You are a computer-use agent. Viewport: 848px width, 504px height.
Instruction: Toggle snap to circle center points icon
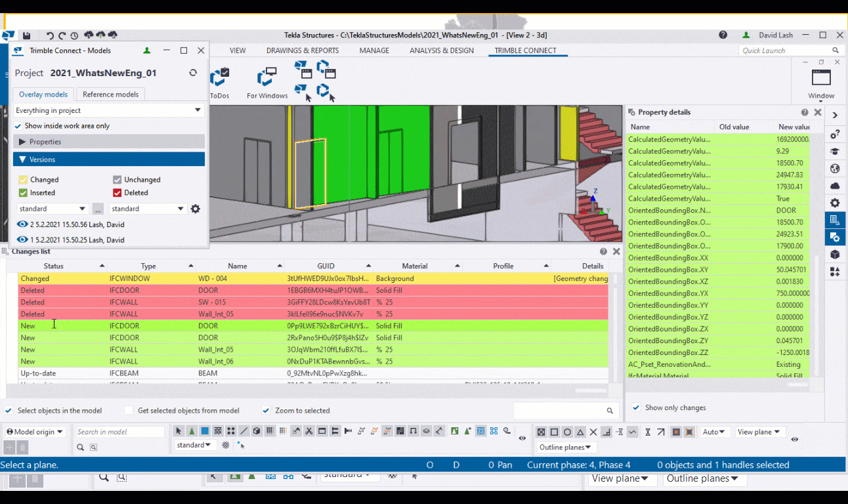567,432
